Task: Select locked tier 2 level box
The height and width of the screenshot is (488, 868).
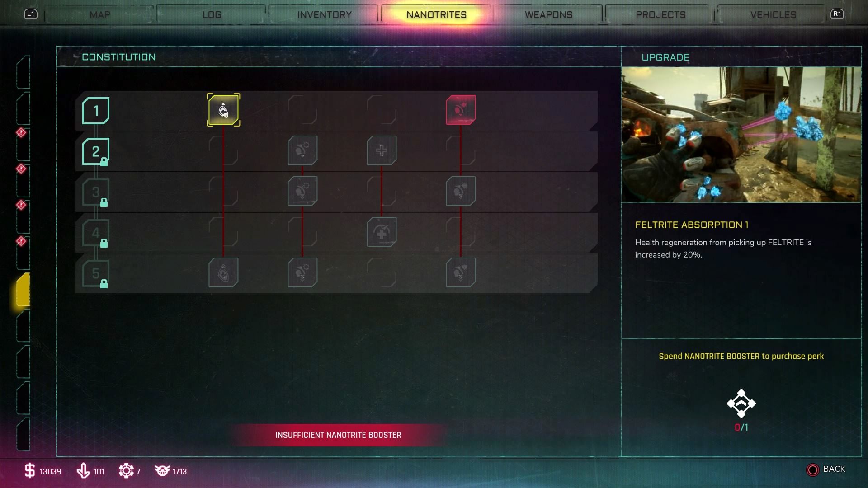Action: 96,151
